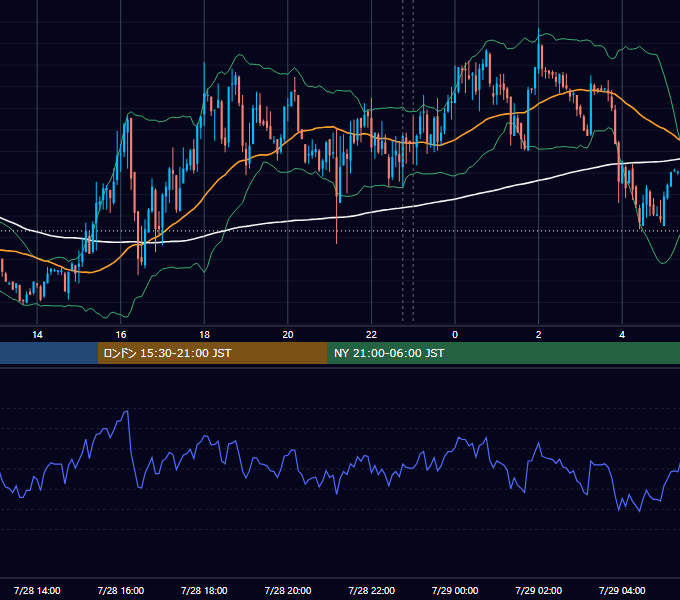Click the 0 hour label on the price chart axis
This screenshot has width=680, height=600.
tap(455, 335)
